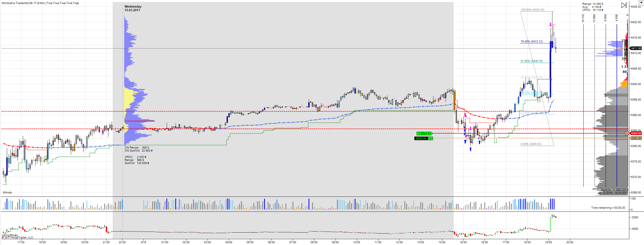
Task: Select the 100.00% (5423.34) Fibonacci label
Action: coord(532,10)
